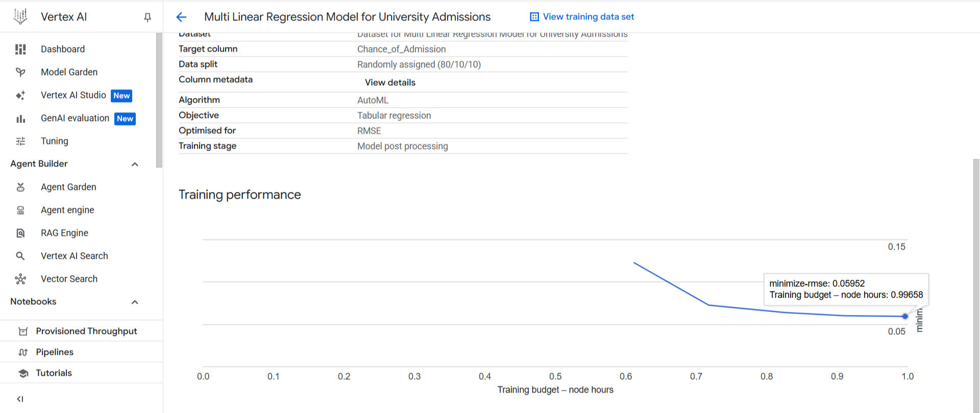
Task: Open the Tutorials page
Action: [54, 373]
